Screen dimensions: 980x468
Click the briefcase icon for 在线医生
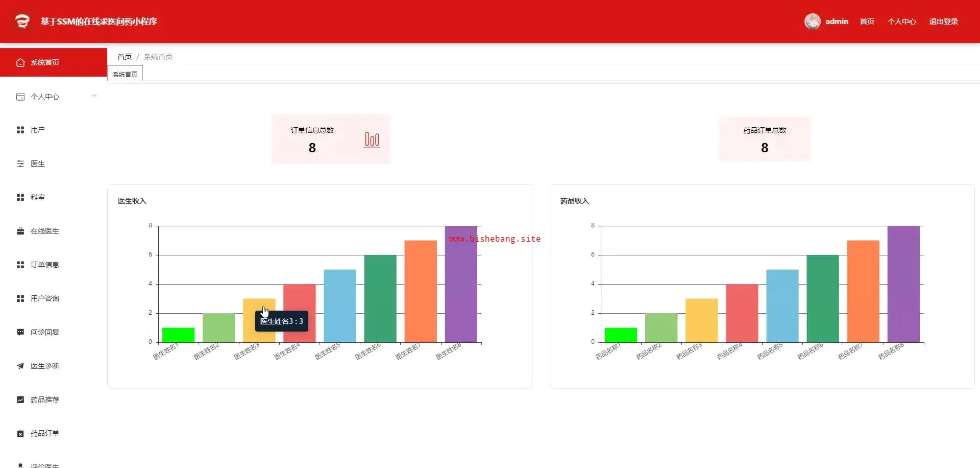point(20,231)
